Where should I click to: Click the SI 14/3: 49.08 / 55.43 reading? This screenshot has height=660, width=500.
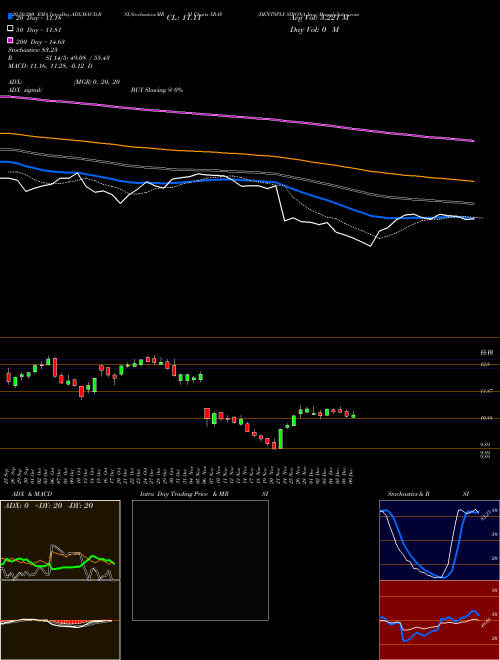coord(77,58)
